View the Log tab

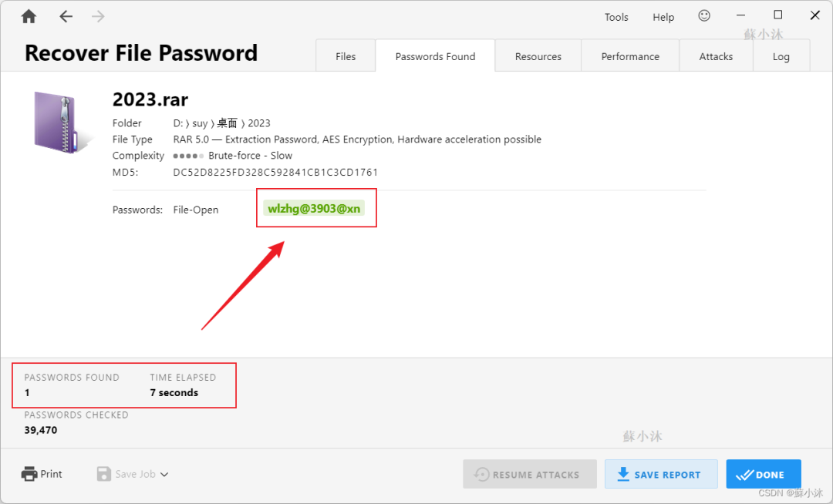point(781,56)
